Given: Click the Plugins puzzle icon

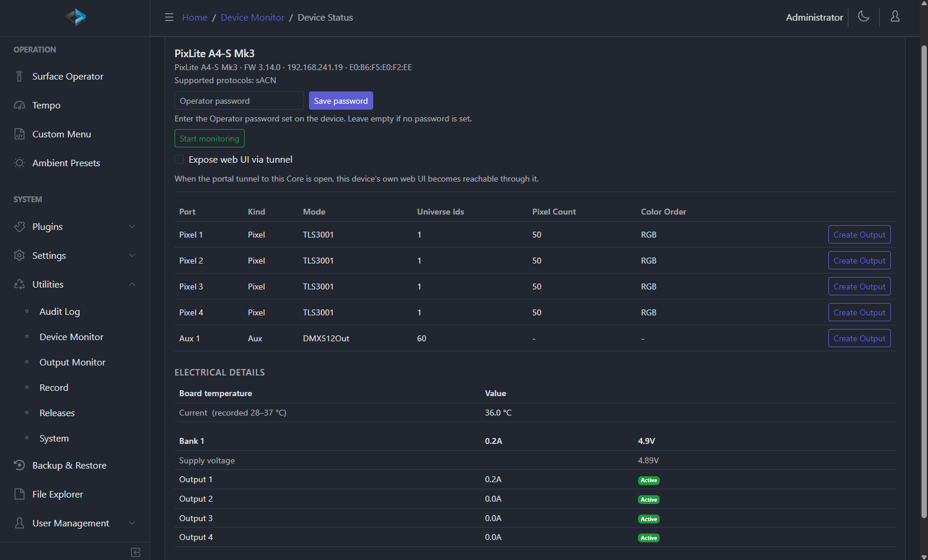Looking at the screenshot, I should [19, 226].
